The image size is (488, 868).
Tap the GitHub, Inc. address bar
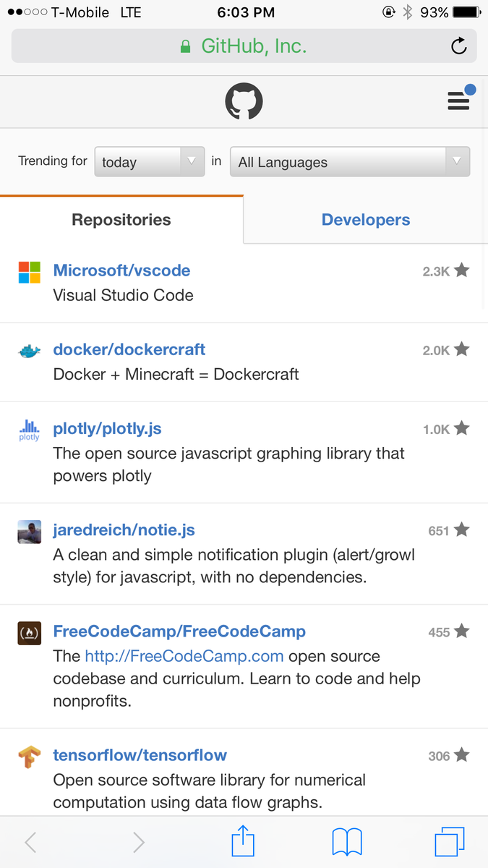[x=244, y=47]
